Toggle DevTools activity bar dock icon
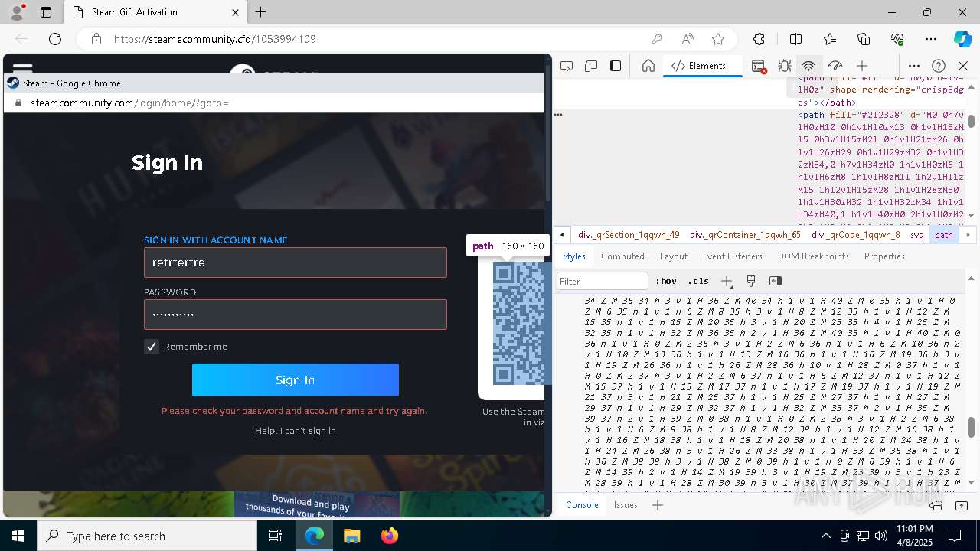 tap(616, 66)
